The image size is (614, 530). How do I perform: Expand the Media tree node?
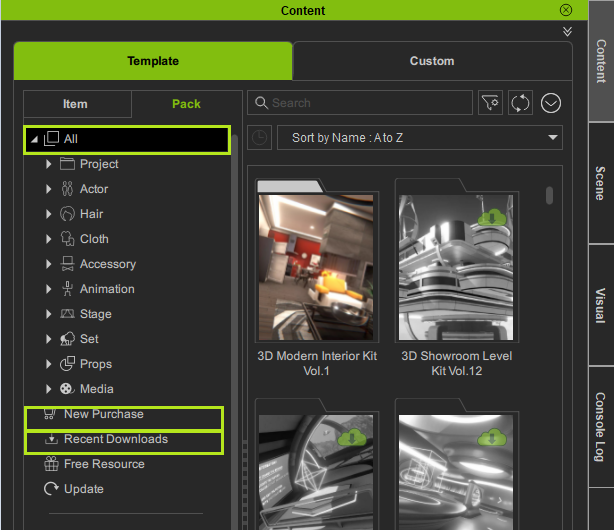[x=49, y=389]
